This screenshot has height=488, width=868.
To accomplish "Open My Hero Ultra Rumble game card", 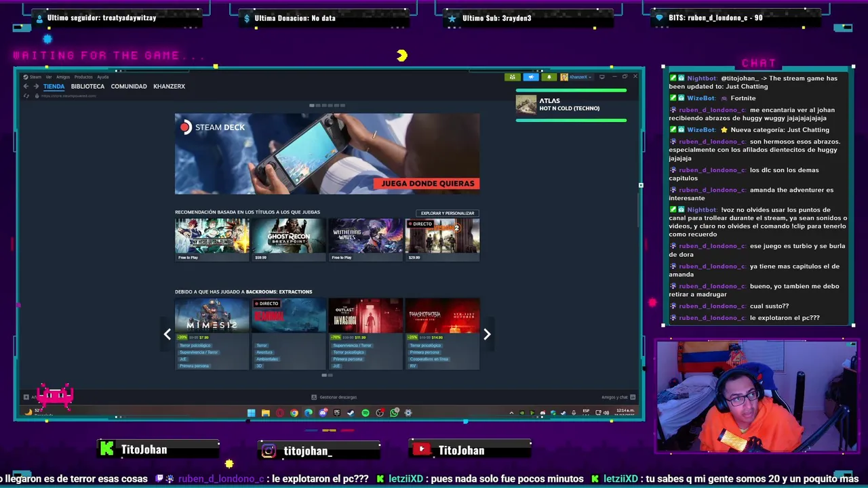I will coord(212,239).
